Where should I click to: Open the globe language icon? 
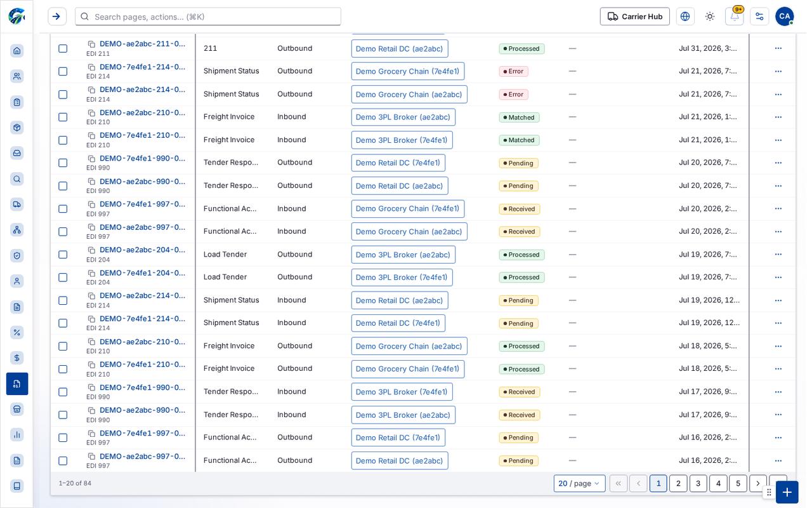coord(685,17)
